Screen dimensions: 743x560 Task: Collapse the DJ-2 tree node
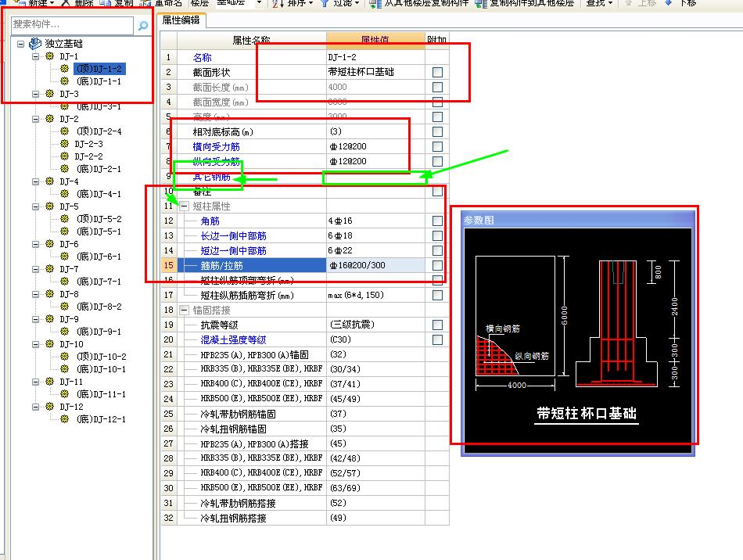[x=35, y=119]
